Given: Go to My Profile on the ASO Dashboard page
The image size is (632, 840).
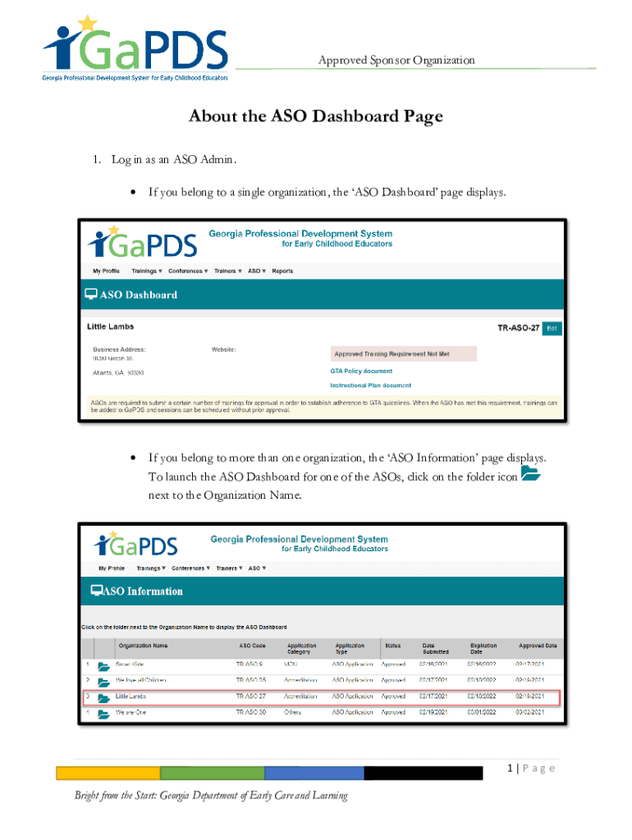Looking at the screenshot, I should pyautogui.click(x=106, y=271).
